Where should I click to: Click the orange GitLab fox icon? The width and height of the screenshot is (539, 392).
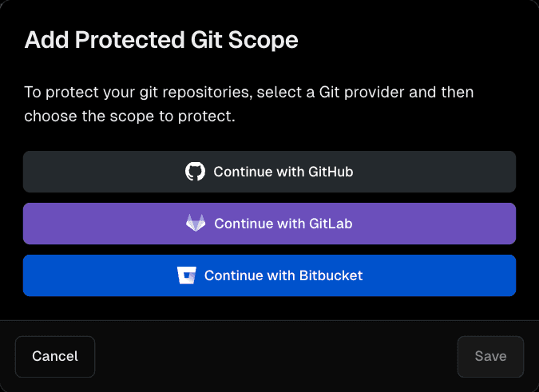tap(196, 224)
